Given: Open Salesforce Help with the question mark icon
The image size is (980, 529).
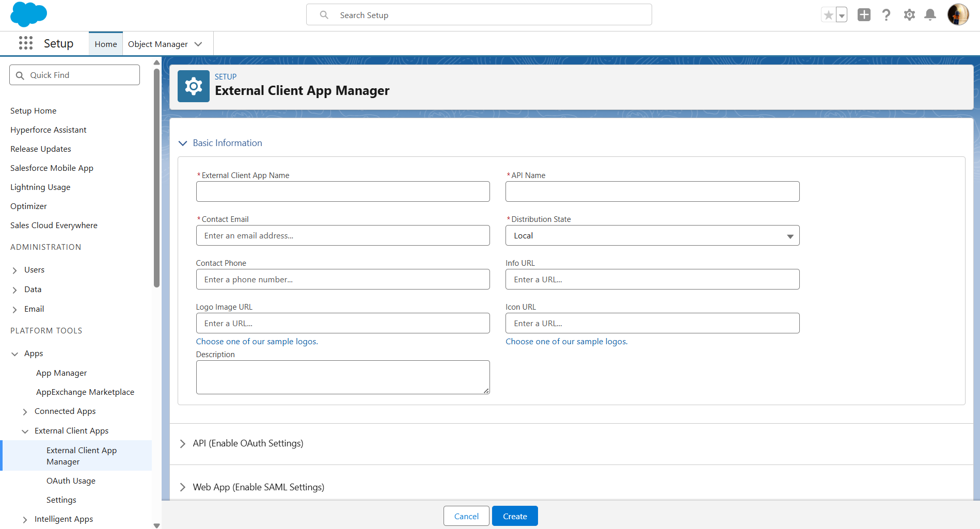Looking at the screenshot, I should click(x=886, y=15).
